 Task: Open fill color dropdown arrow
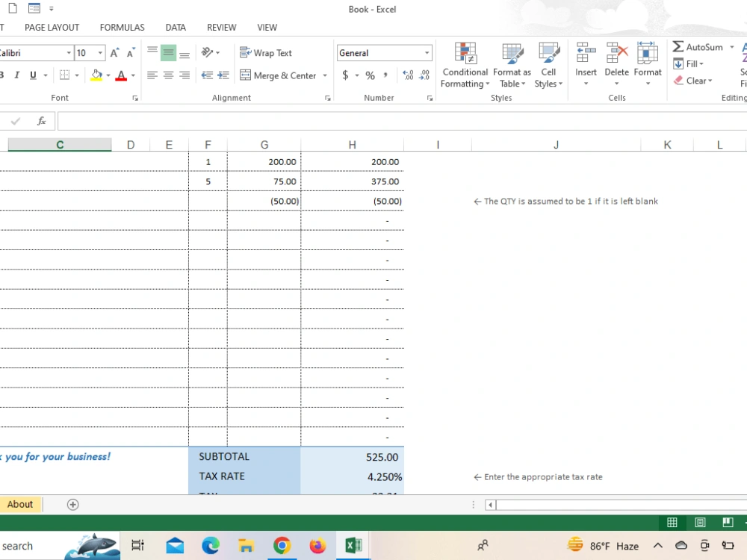coord(108,75)
